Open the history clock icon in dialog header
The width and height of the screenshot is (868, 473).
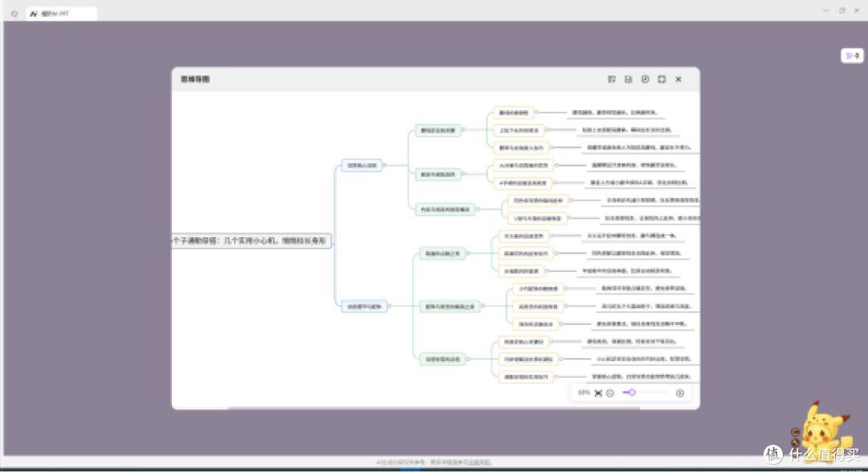point(645,79)
